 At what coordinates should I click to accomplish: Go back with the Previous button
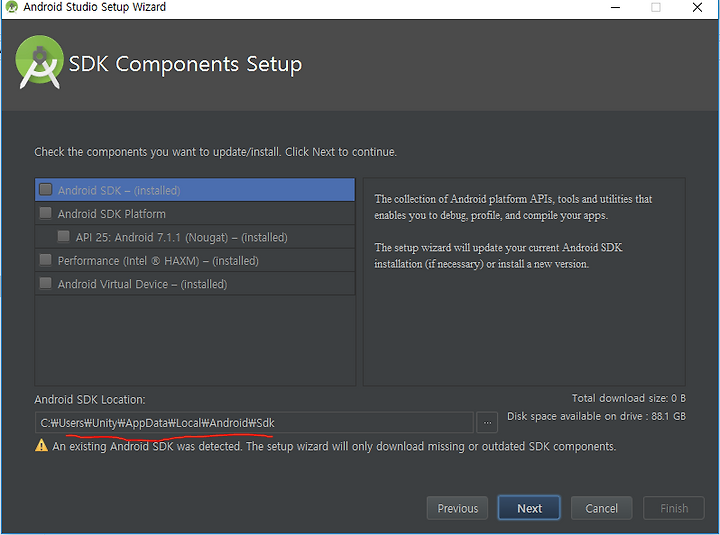pyautogui.click(x=457, y=508)
